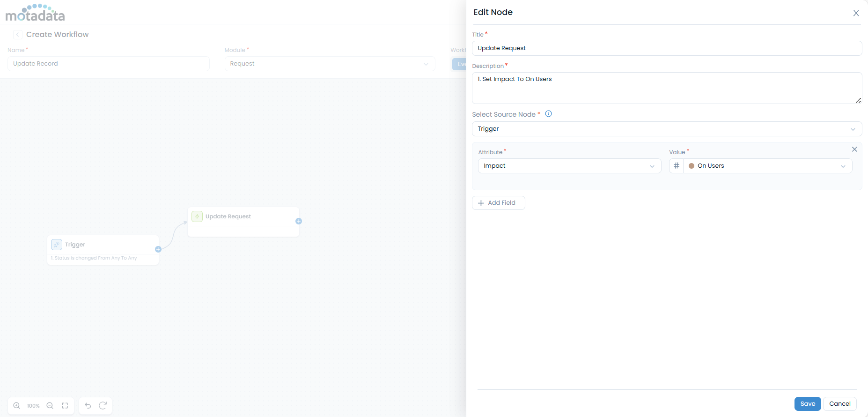Click the Cancel button
This screenshot has height=417, width=868.
[x=840, y=404]
